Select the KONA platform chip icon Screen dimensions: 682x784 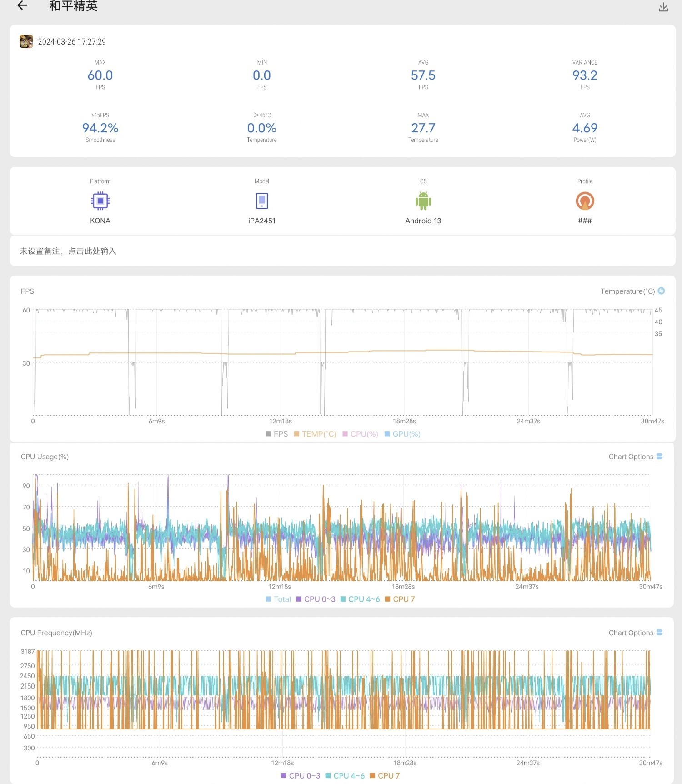click(x=100, y=201)
